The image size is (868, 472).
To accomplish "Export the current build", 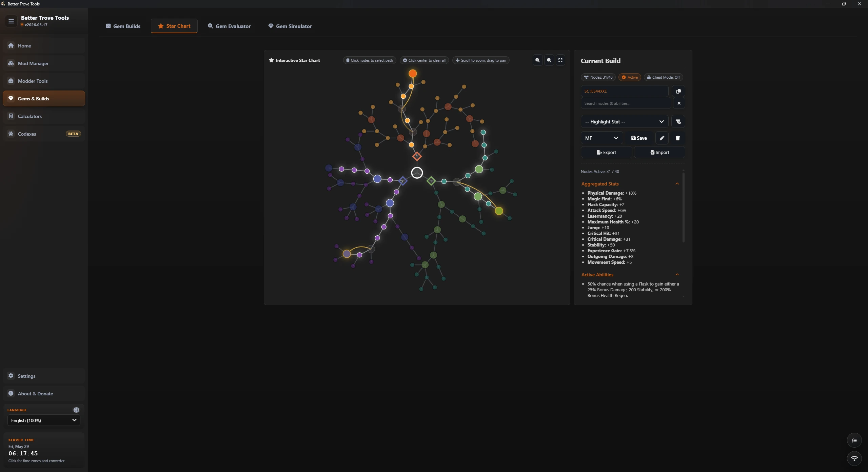I will click(606, 152).
